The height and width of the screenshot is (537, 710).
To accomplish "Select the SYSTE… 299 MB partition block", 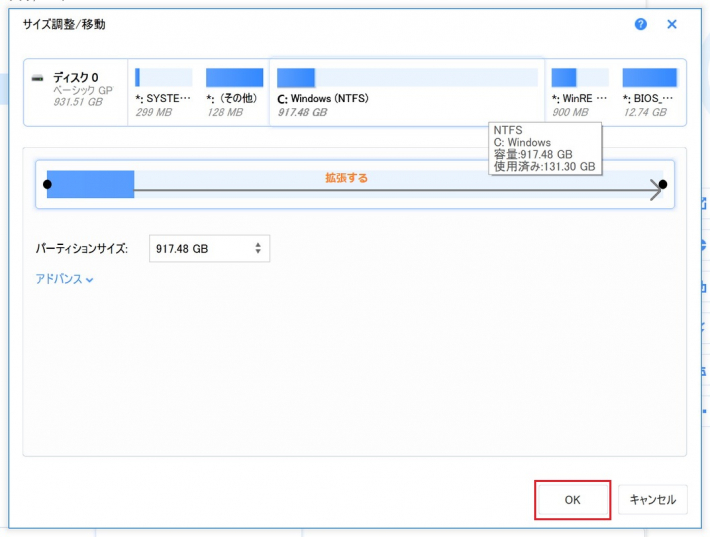I will click(163, 92).
